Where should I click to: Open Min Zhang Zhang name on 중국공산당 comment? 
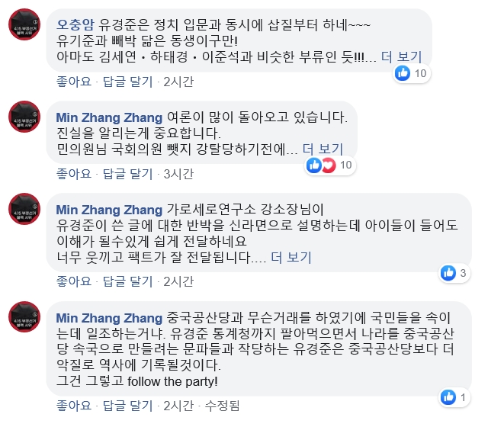tap(110, 318)
